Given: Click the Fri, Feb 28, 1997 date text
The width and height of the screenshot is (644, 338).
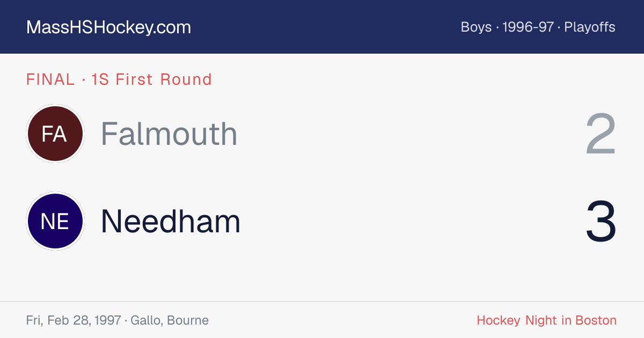Looking at the screenshot, I should [74, 321].
